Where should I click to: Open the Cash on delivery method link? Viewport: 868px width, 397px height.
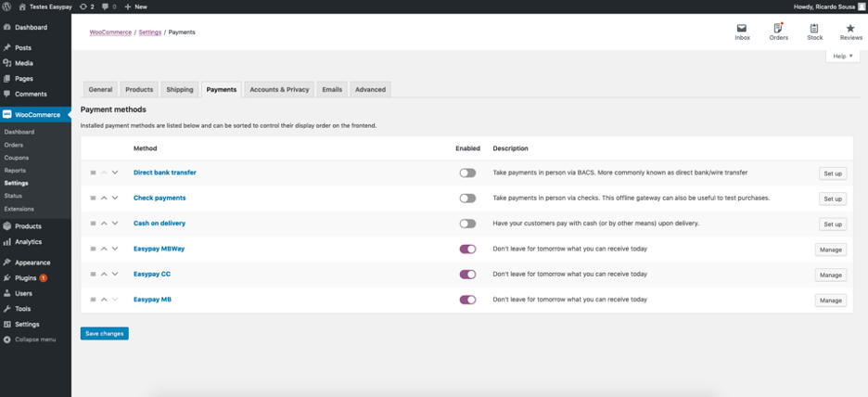[160, 224]
